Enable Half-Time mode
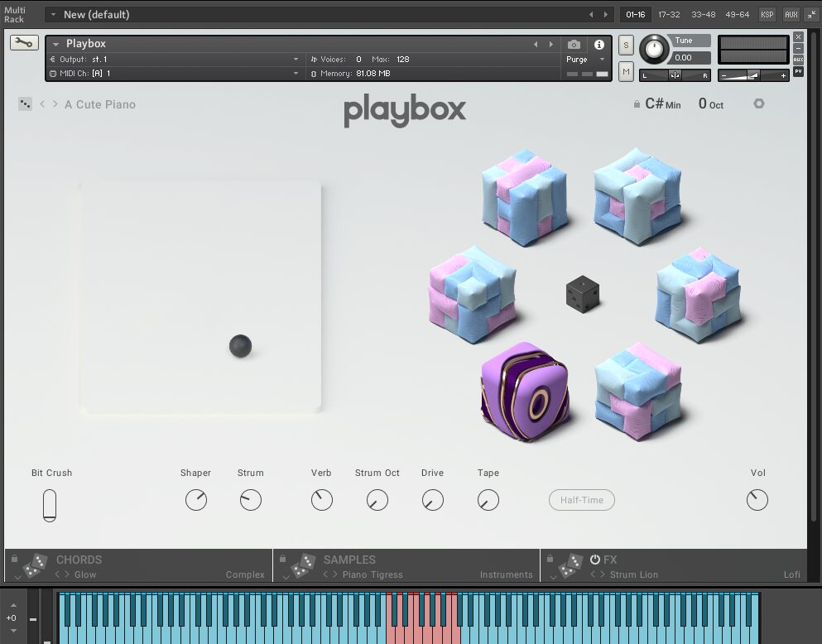The width and height of the screenshot is (822, 644). (581, 500)
